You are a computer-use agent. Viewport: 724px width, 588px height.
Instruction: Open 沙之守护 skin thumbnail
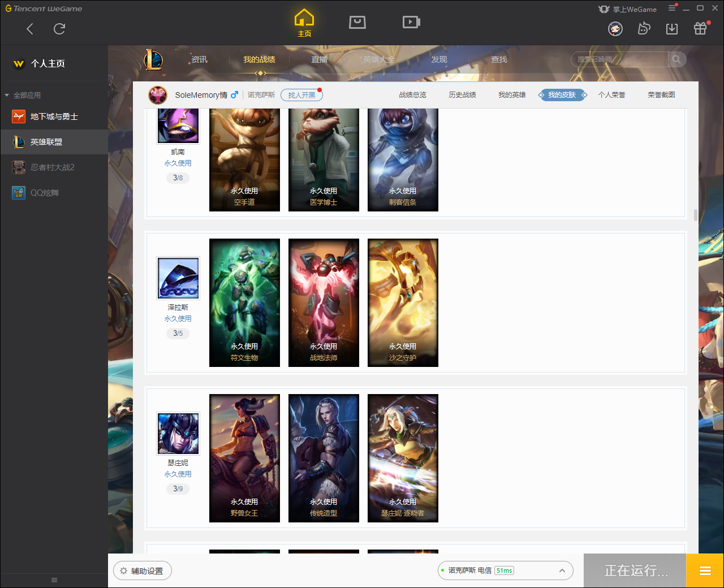[403, 302]
